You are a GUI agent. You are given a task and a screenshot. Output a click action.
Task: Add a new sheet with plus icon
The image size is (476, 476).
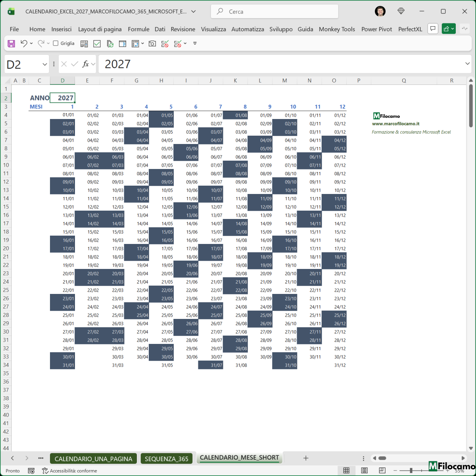(x=306, y=458)
